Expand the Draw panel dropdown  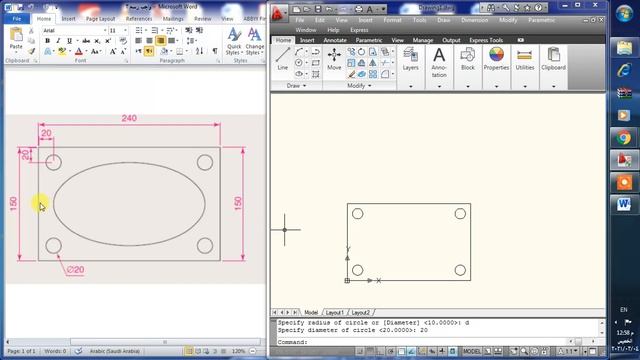[296, 86]
